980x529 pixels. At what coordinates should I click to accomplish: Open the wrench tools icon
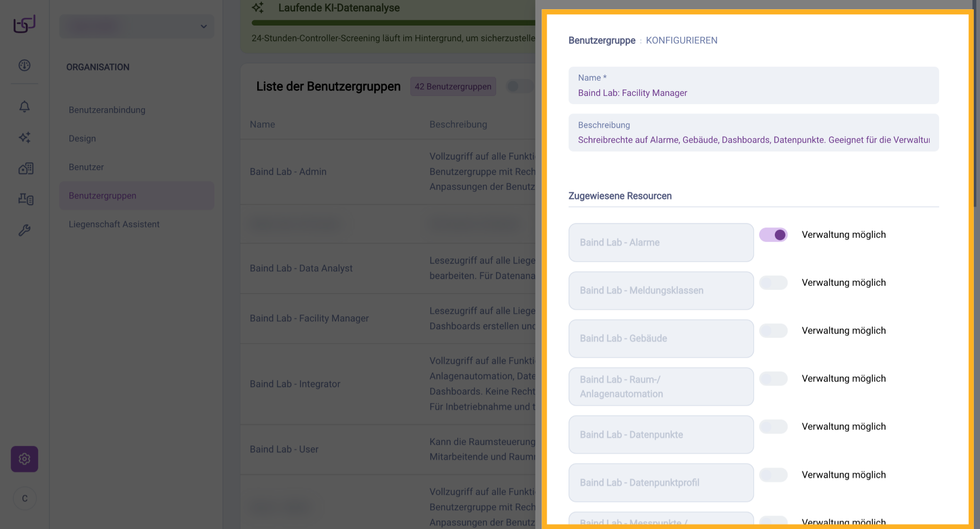[24, 230]
